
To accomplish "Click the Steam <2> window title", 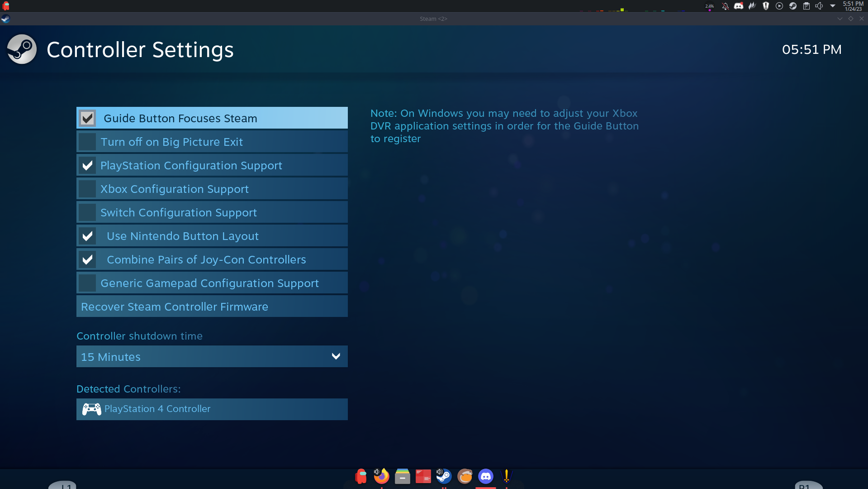I will click(433, 19).
